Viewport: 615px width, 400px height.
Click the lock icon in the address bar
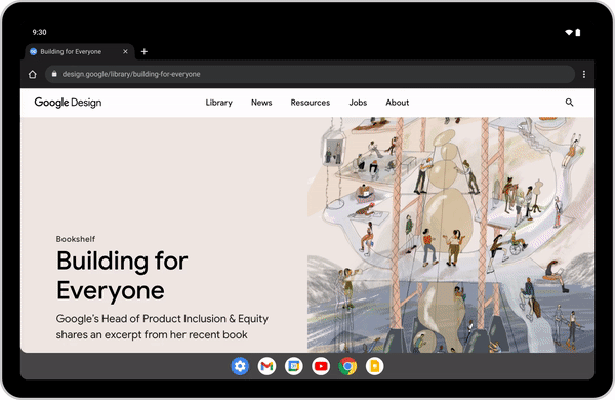[54, 74]
